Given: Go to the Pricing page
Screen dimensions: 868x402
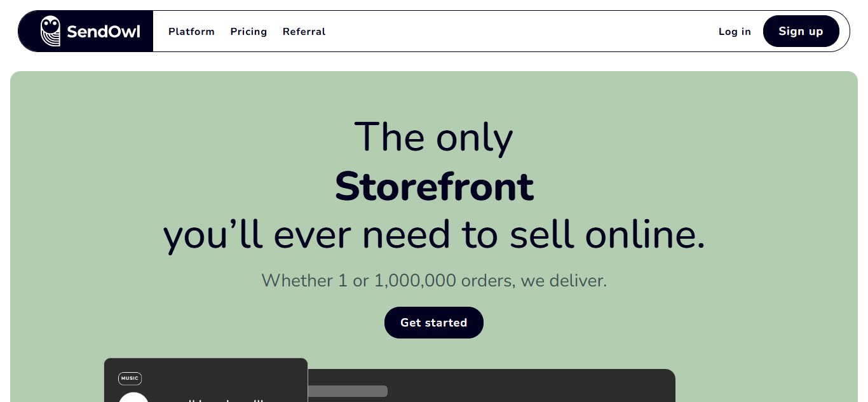Looking at the screenshot, I should point(248,32).
